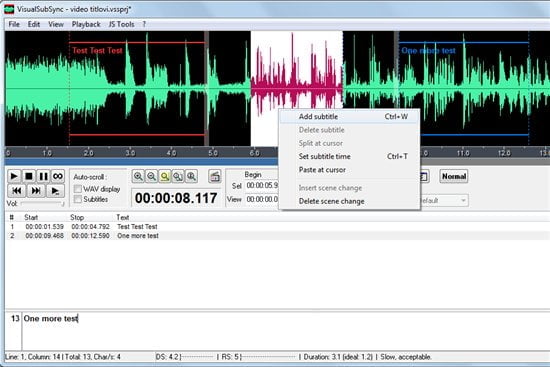Click the Normal mode button
Image resolution: width=550 pixels, height=367 pixels.
454,176
